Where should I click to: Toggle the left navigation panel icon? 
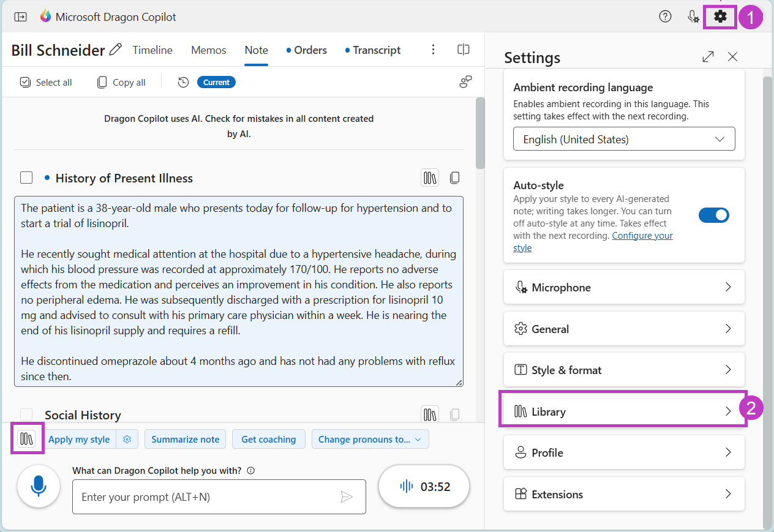click(x=20, y=17)
